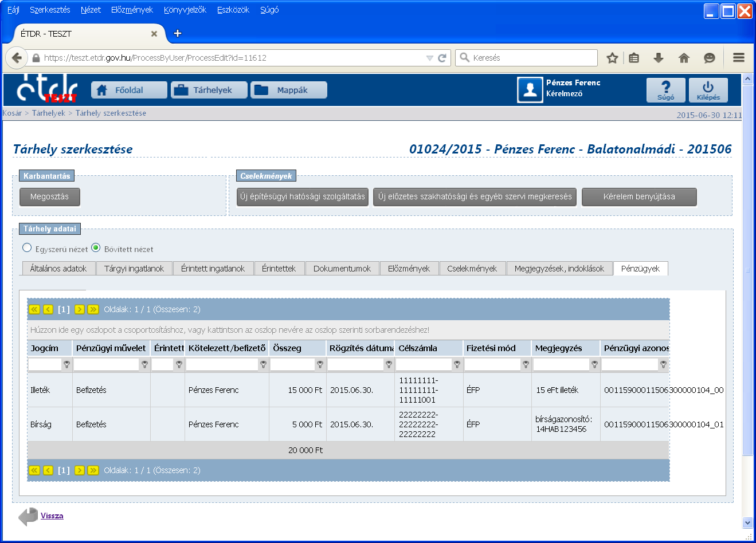
Task: Open the Fájl menu
Action: 14,10
